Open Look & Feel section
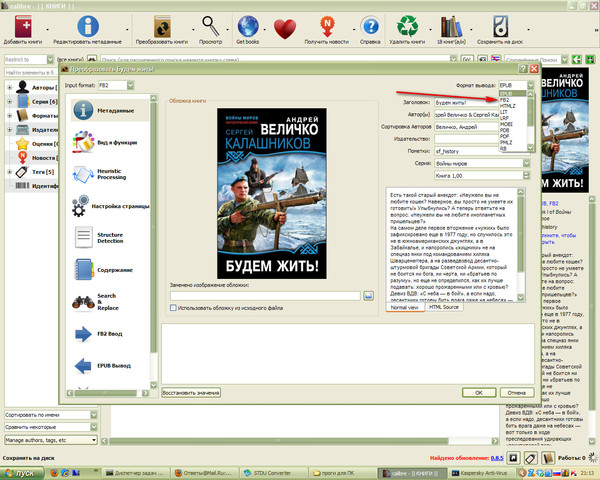 tap(110, 142)
